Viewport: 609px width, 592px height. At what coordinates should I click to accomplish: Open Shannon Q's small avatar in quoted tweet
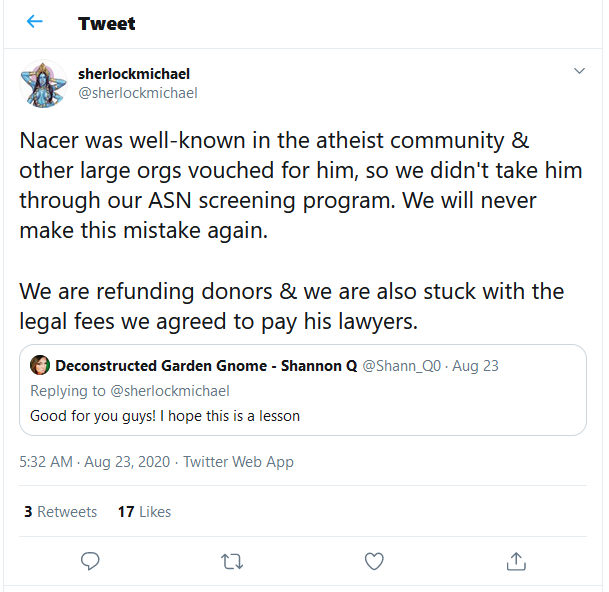[40, 365]
